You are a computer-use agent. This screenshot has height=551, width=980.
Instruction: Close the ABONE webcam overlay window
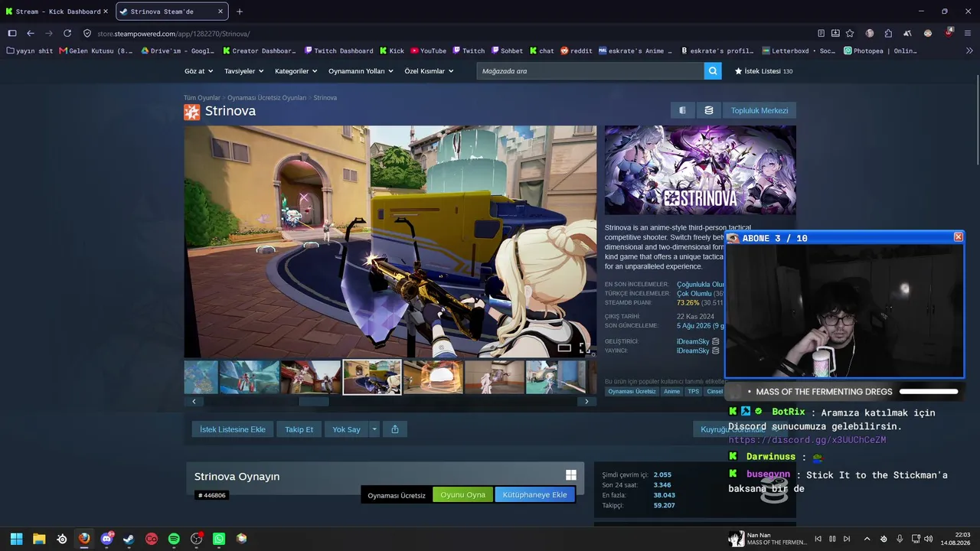959,237
